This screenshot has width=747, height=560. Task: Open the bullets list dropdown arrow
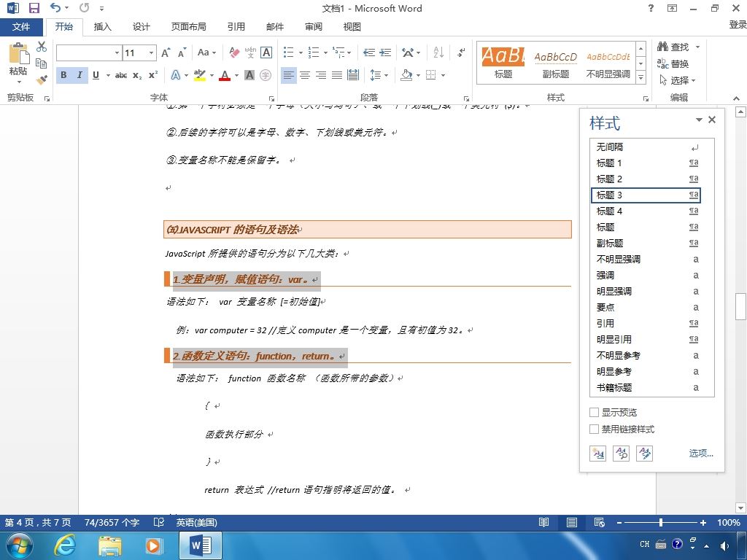tap(301, 52)
